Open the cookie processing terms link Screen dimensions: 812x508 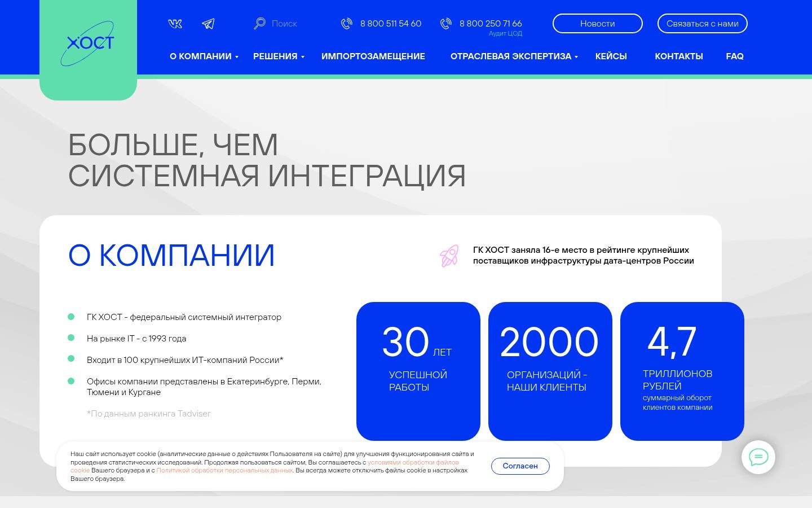tap(413, 462)
